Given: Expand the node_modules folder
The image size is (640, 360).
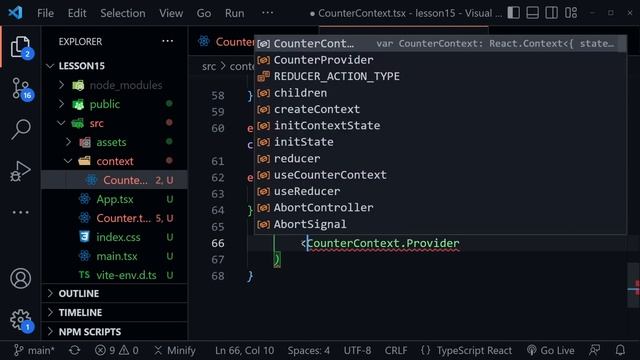Looking at the screenshot, I should pyautogui.click(x=114, y=85).
